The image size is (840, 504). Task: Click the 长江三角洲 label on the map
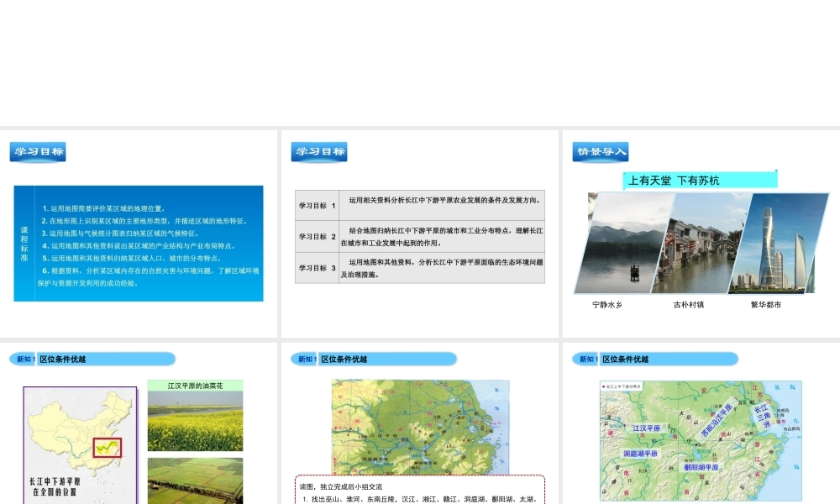[x=763, y=416]
